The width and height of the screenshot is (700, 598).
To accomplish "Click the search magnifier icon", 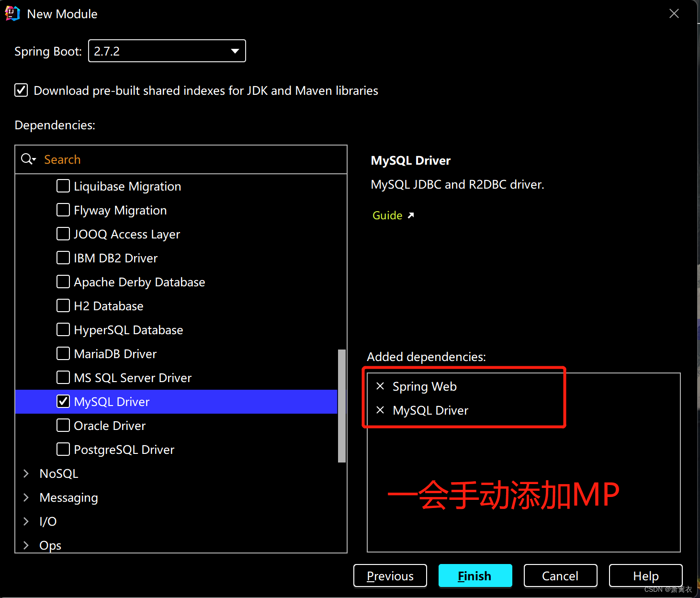I will coord(28,159).
